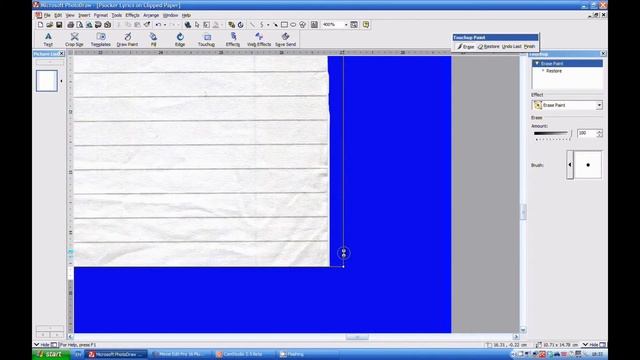Open the View menu
This screenshot has width=640, height=360.
[70, 15]
